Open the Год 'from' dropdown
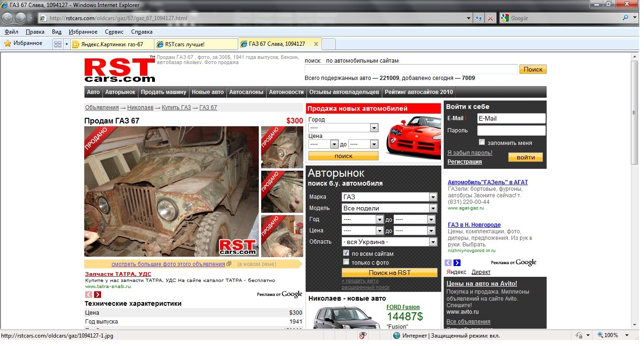This screenshot has width=644, height=346. click(363, 219)
